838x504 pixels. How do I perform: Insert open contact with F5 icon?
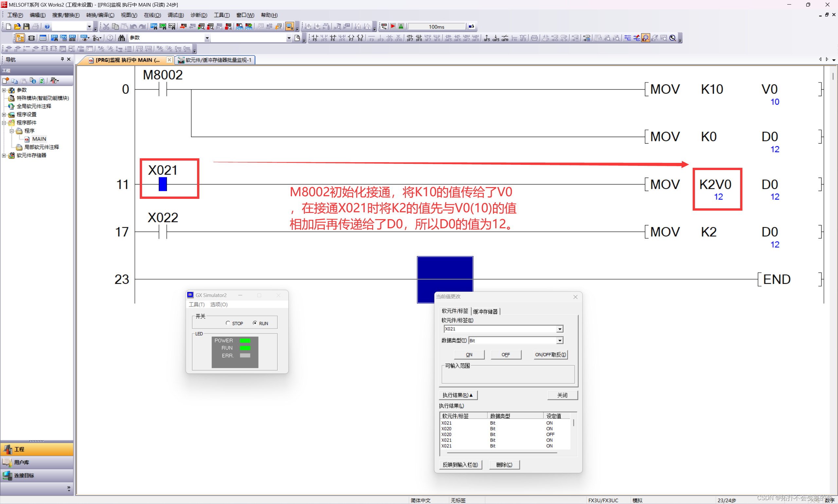(x=314, y=38)
